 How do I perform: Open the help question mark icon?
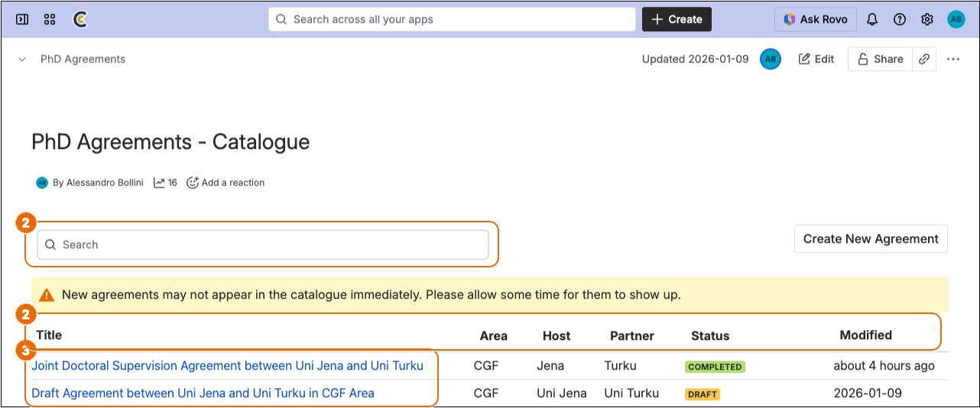(x=900, y=19)
